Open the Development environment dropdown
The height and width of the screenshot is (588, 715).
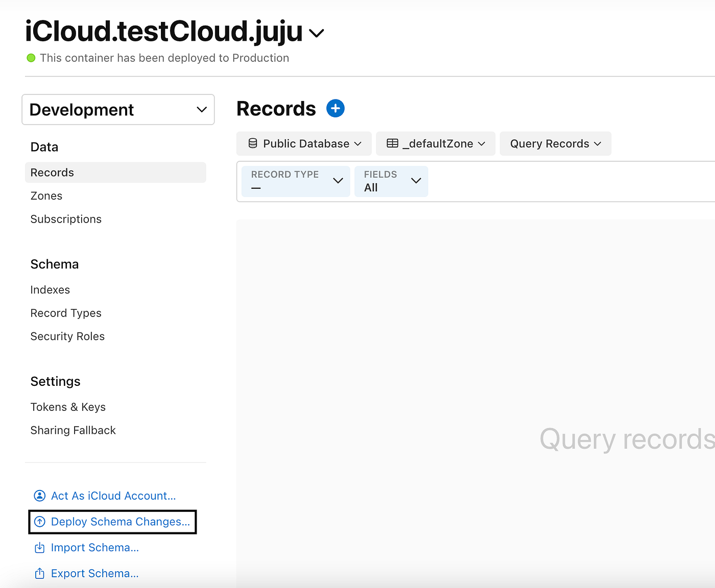coord(117,109)
